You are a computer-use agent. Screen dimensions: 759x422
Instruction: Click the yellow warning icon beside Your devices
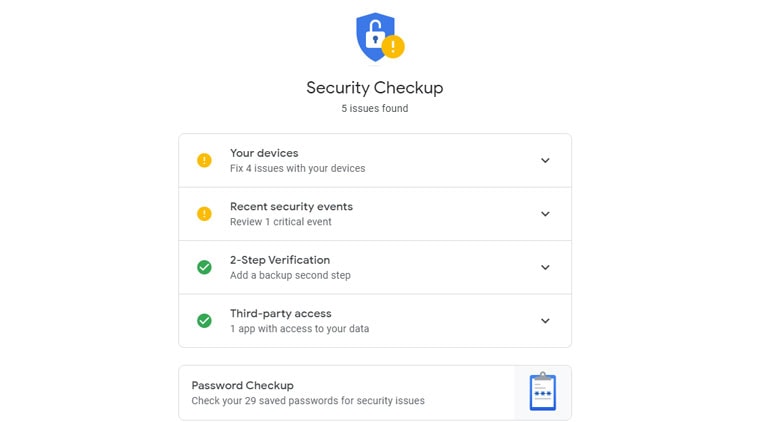click(x=204, y=160)
